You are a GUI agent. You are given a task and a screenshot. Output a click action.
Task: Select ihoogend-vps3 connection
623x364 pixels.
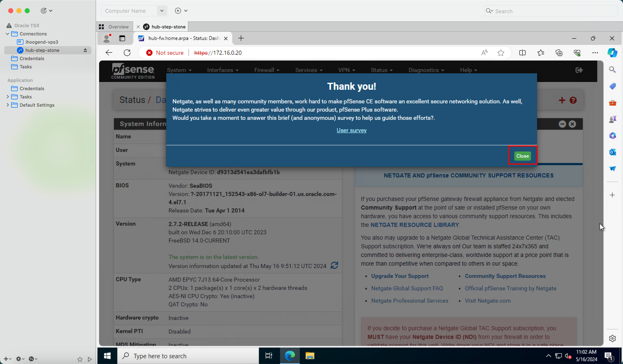(42, 42)
